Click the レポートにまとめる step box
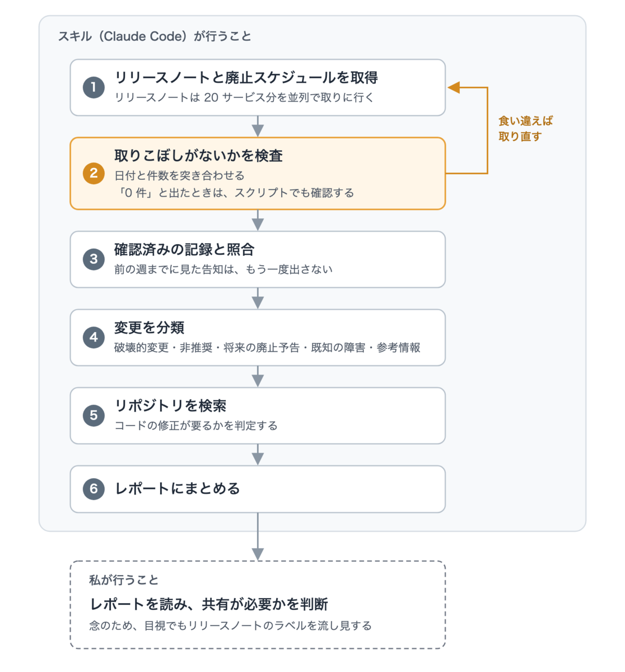This screenshot has height=672, width=625. [258, 489]
